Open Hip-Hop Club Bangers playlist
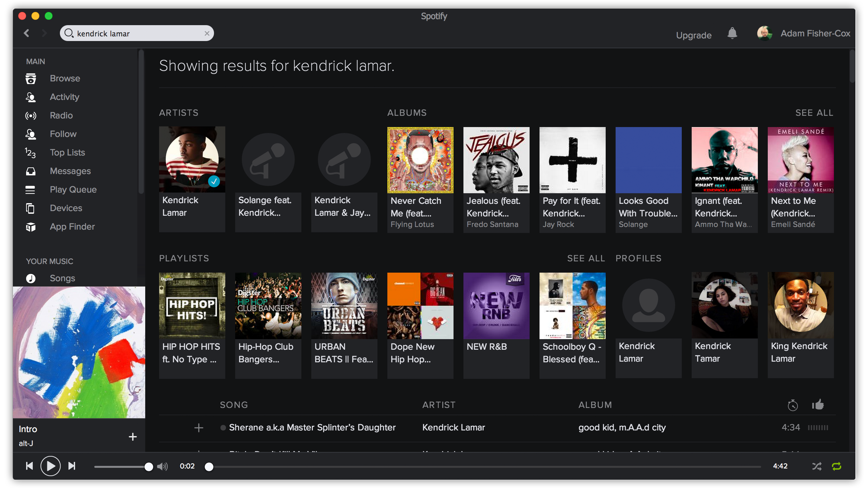868x491 pixels. coord(268,326)
